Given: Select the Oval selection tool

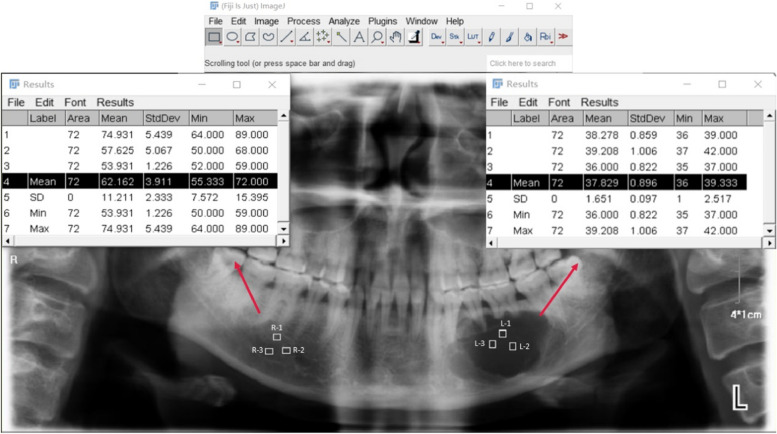Looking at the screenshot, I should pos(232,37).
